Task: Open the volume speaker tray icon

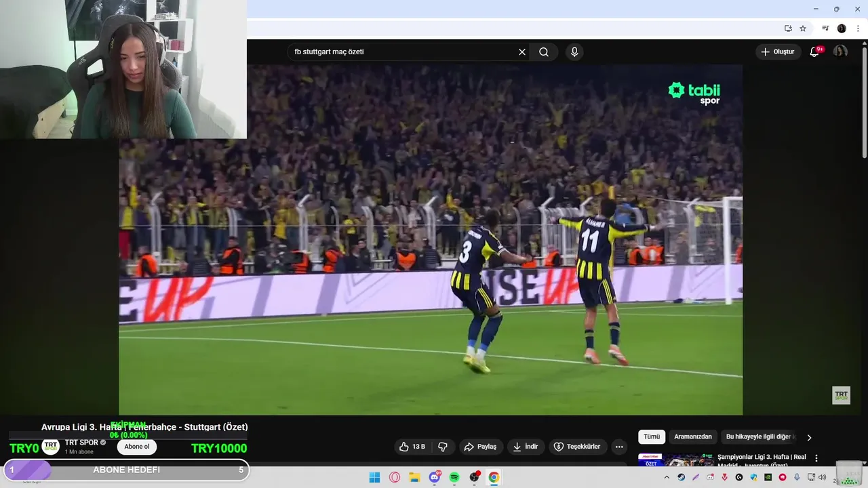Action: pyautogui.click(x=822, y=477)
